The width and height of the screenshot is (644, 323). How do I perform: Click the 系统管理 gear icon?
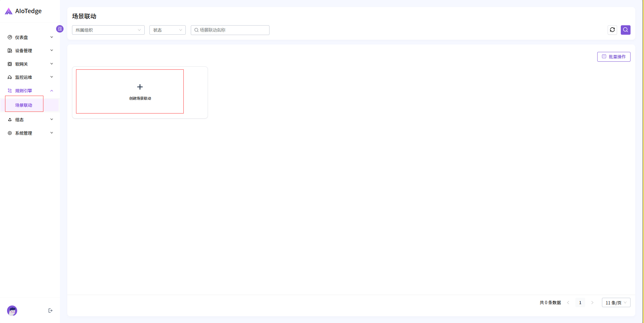(x=10, y=133)
